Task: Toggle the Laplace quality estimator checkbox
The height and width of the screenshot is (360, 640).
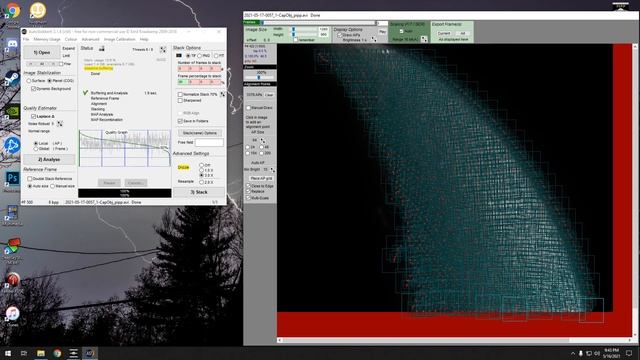Action: click(33, 116)
